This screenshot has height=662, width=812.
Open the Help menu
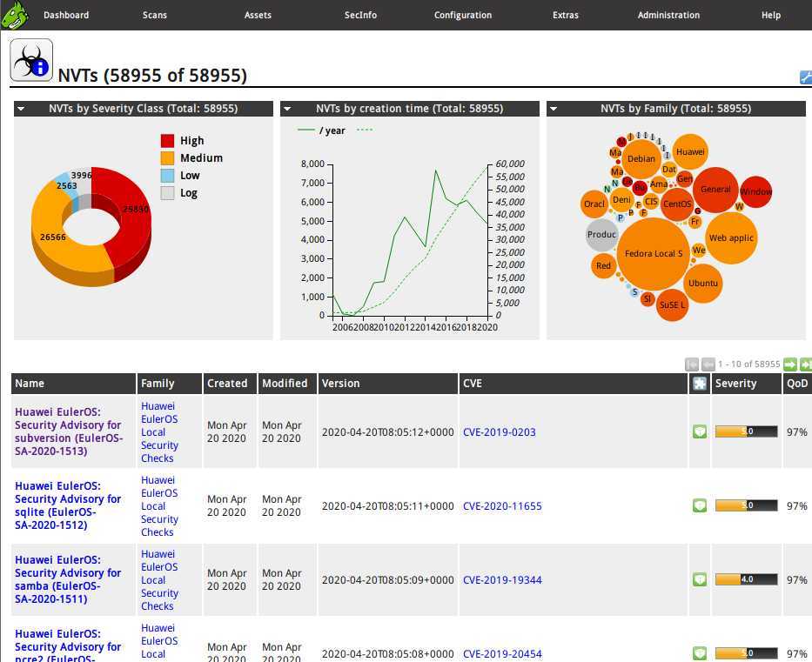[x=771, y=15]
